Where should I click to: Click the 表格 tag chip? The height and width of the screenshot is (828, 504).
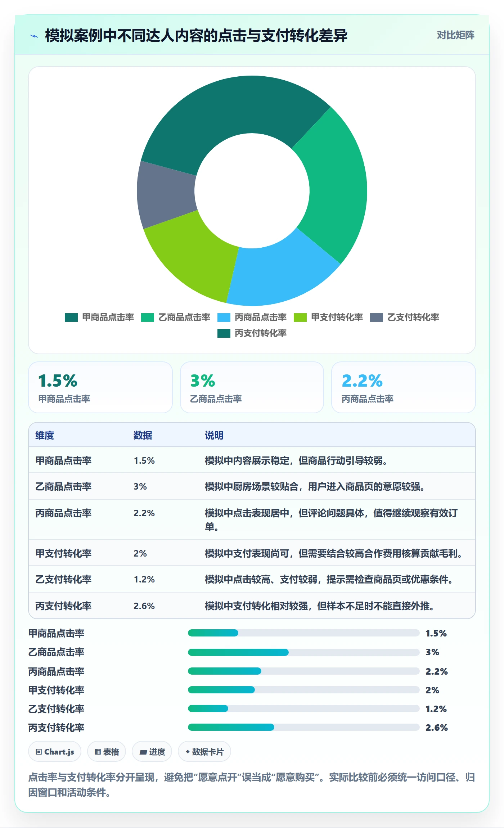[107, 752]
